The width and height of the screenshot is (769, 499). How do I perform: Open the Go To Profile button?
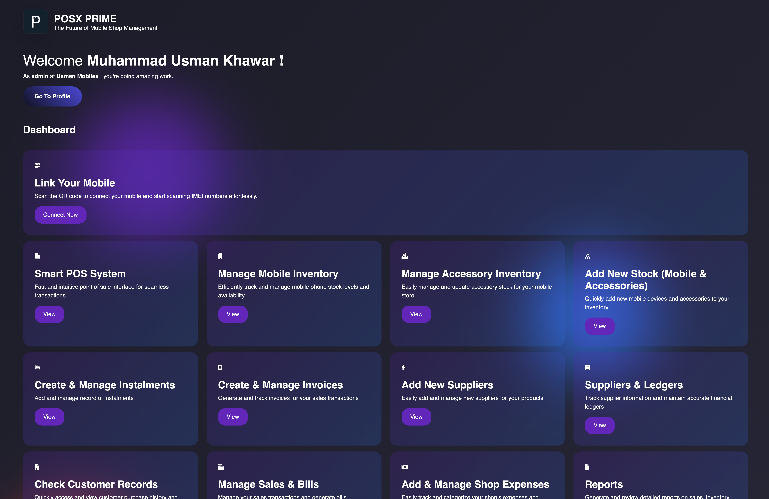(52, 96)
